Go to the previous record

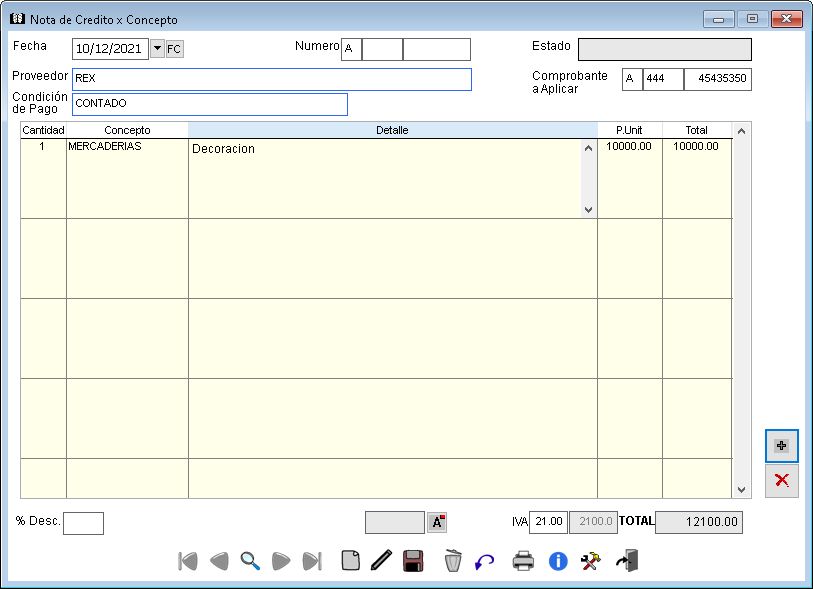[x=218, y=561]
